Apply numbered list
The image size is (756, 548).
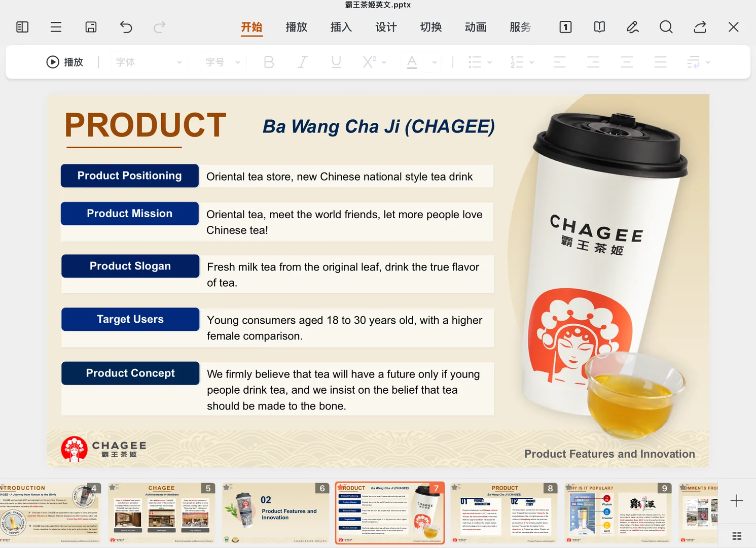517,62
